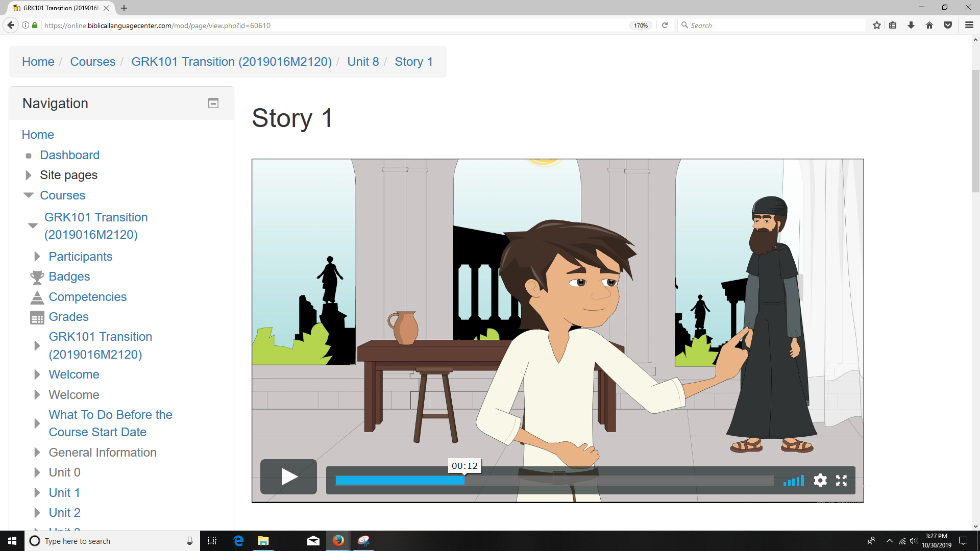This screenshot has height=551, width=980.
Task: Open the Grades page
Action: click(69, 317)
